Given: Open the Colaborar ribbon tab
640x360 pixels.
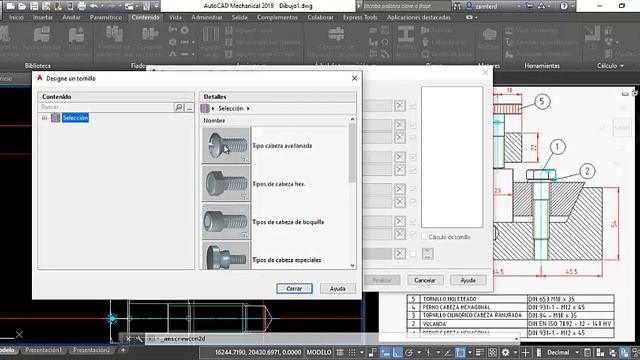Looking at the screenshot, I should (320, 18).
